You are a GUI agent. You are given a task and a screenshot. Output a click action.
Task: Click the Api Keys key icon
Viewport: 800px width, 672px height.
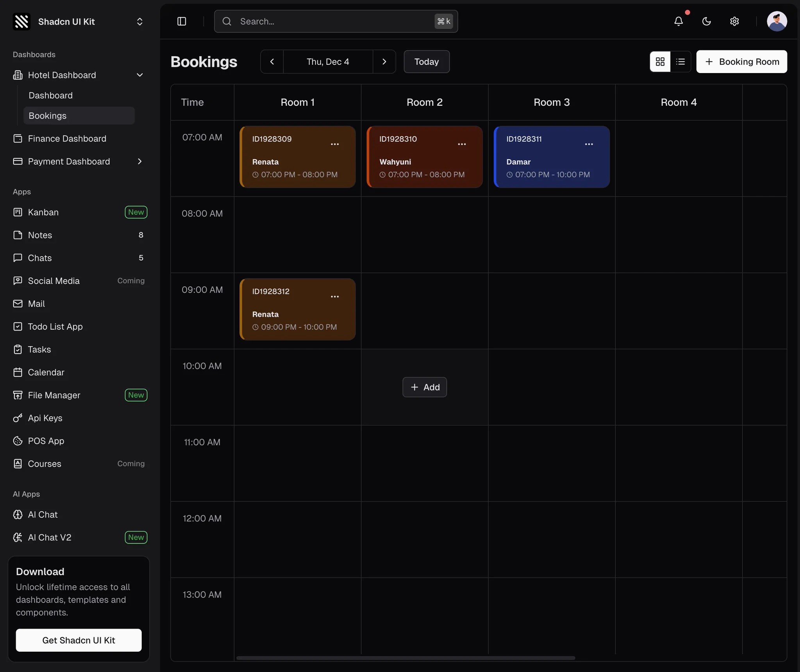(18, 418)
